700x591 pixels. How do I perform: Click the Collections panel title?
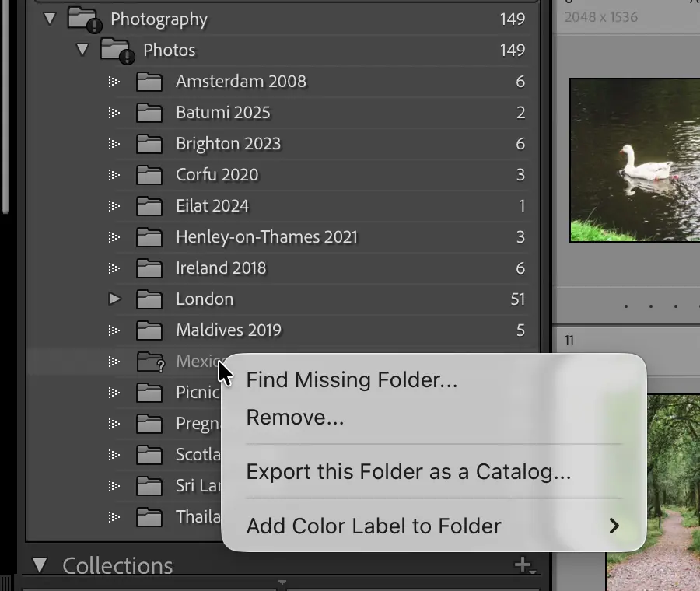pyautogui.click(x=118, y=565)
